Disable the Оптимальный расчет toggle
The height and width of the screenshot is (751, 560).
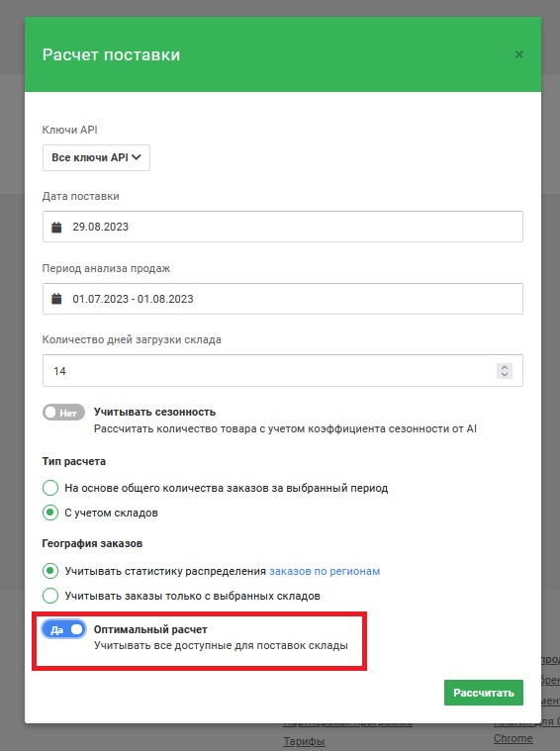[63, 629]
